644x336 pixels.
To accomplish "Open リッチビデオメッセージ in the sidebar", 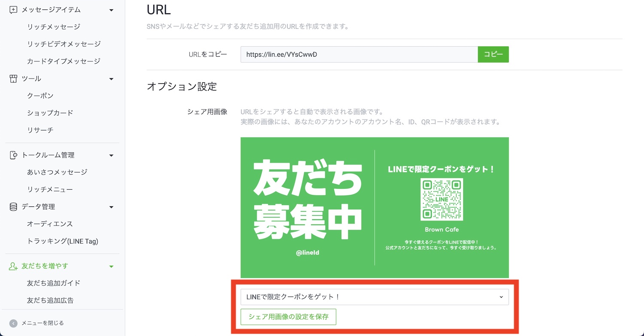I will [x=64, y=44].
